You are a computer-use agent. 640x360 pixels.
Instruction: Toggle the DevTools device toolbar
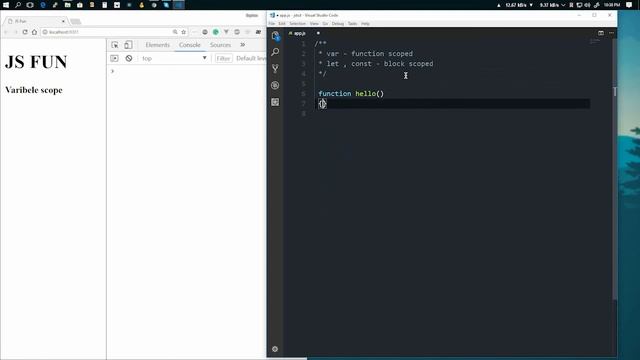point(128,45)
